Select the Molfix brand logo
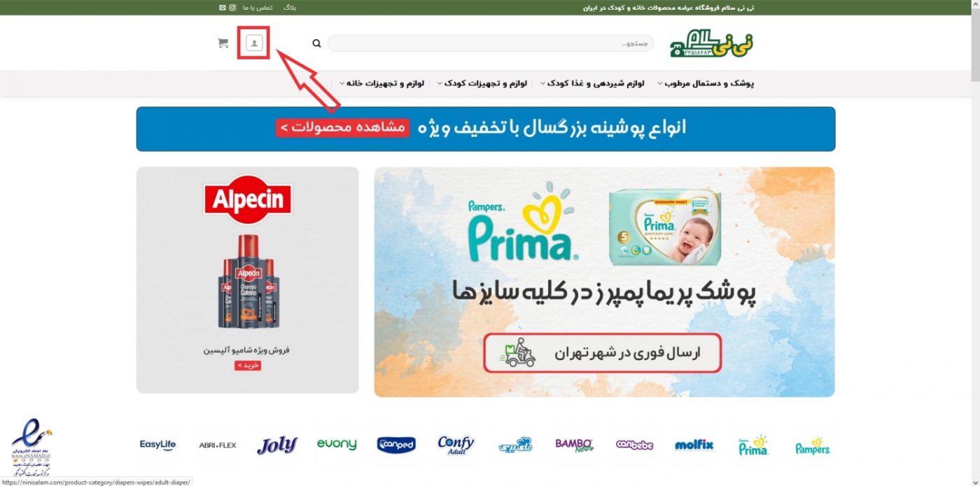980x486 pixels. (694, 445)
